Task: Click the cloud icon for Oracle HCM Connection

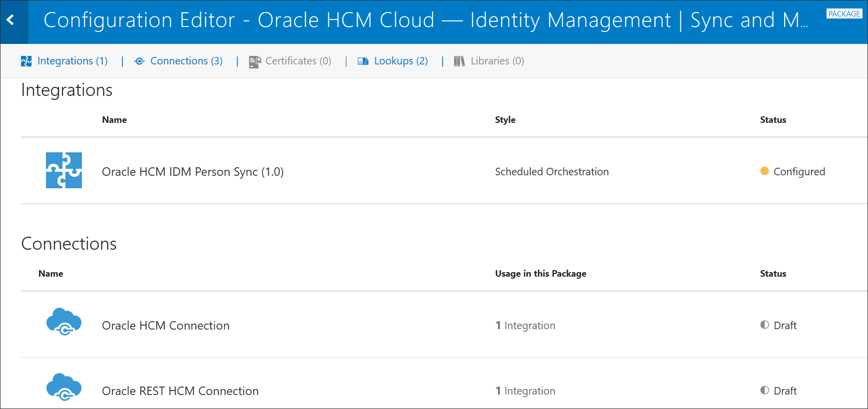Action: pyautogui.click(x=64, y=322)
